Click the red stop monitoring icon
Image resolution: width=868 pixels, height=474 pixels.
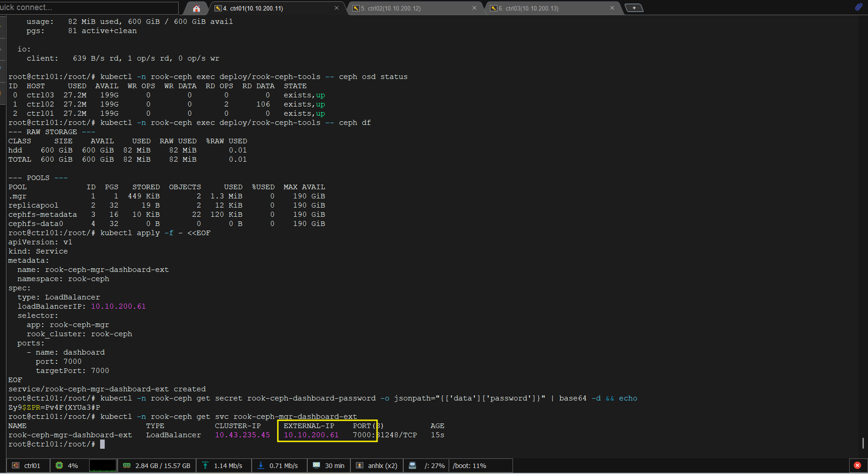coord(857,465)
